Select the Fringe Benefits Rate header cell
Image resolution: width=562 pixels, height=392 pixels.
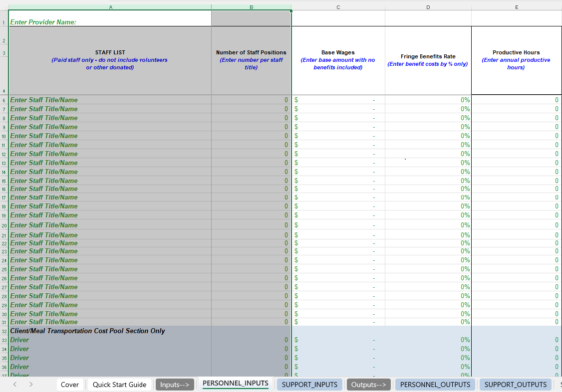(428, 60)
